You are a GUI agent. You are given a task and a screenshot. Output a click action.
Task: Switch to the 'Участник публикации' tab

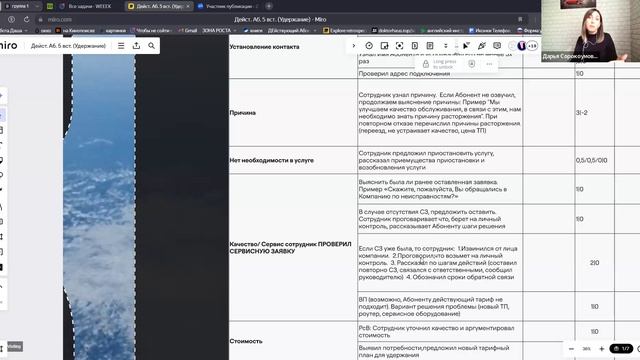[x=229, y=6]
